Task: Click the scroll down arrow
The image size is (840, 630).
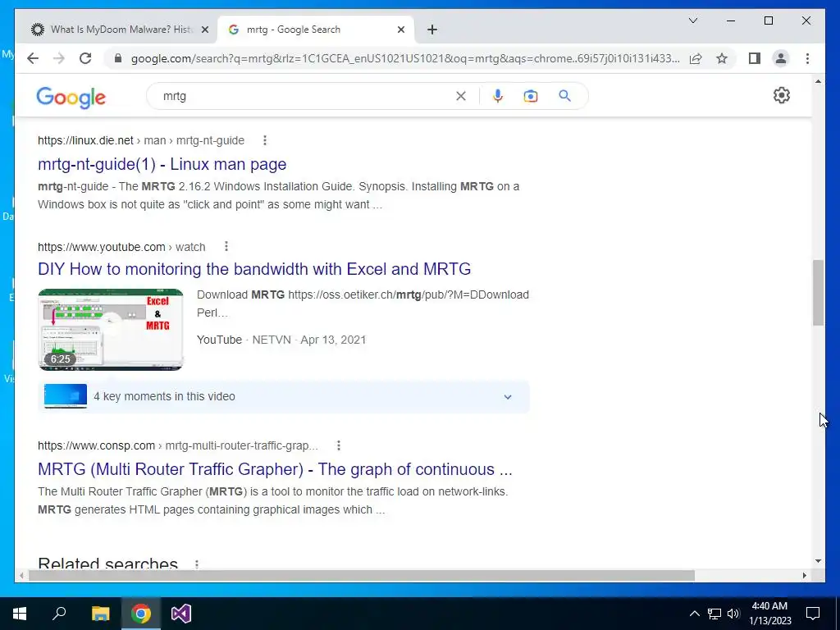Action: [818, 561]
